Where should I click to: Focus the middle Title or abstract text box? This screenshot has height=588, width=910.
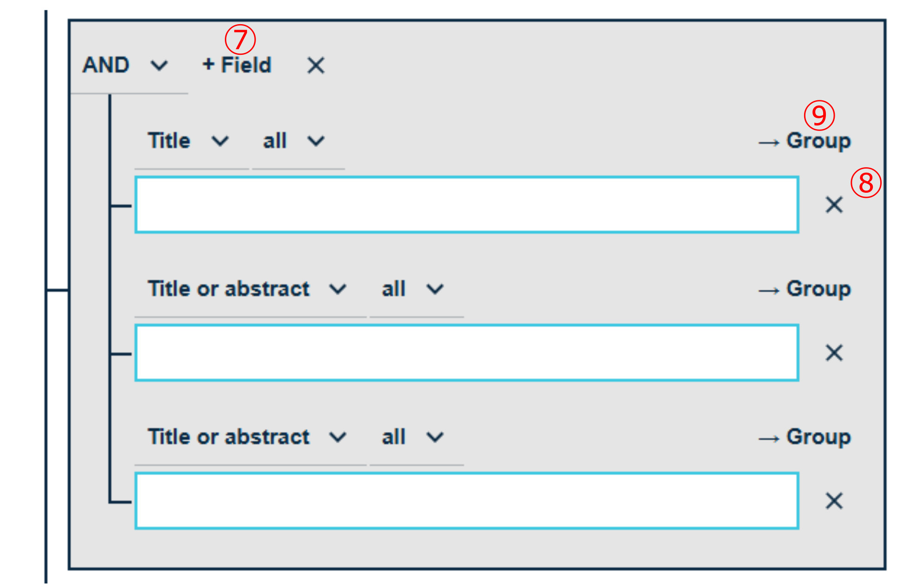(466, 353)
